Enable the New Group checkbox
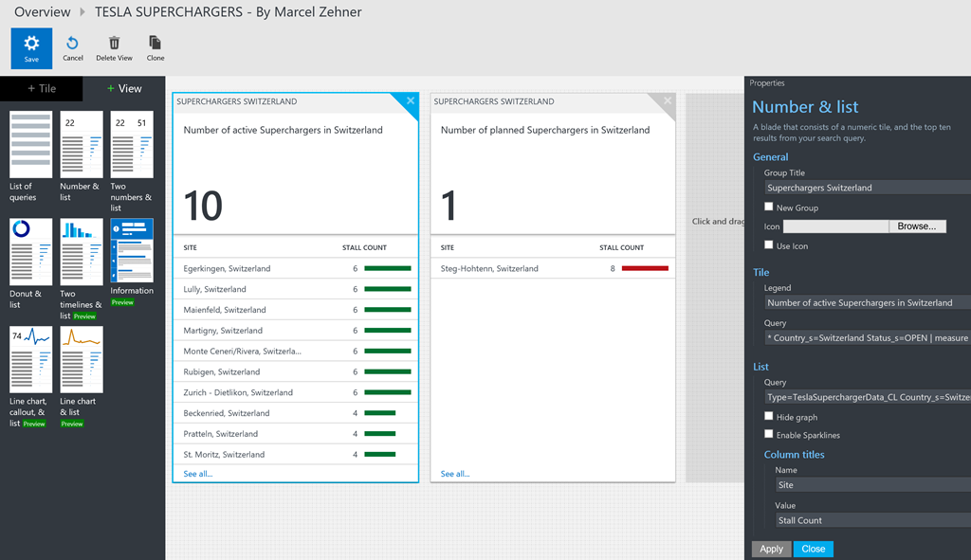971x560 pixels. coord(769,207)
